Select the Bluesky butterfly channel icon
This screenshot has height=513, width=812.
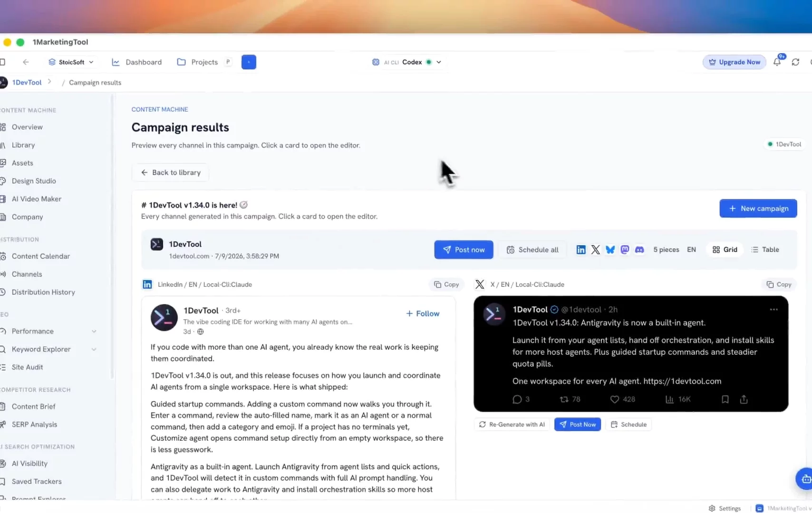tap(610, 250)
